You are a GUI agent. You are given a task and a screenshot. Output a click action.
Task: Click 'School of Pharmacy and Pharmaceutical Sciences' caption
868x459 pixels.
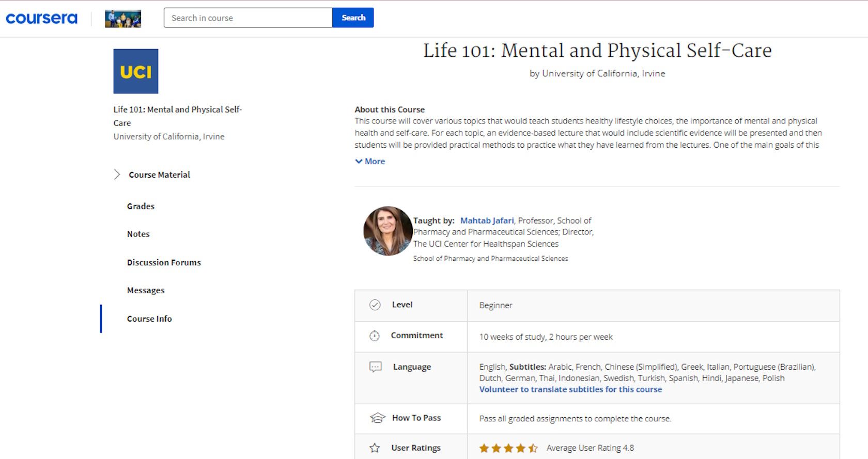[490, 258]
